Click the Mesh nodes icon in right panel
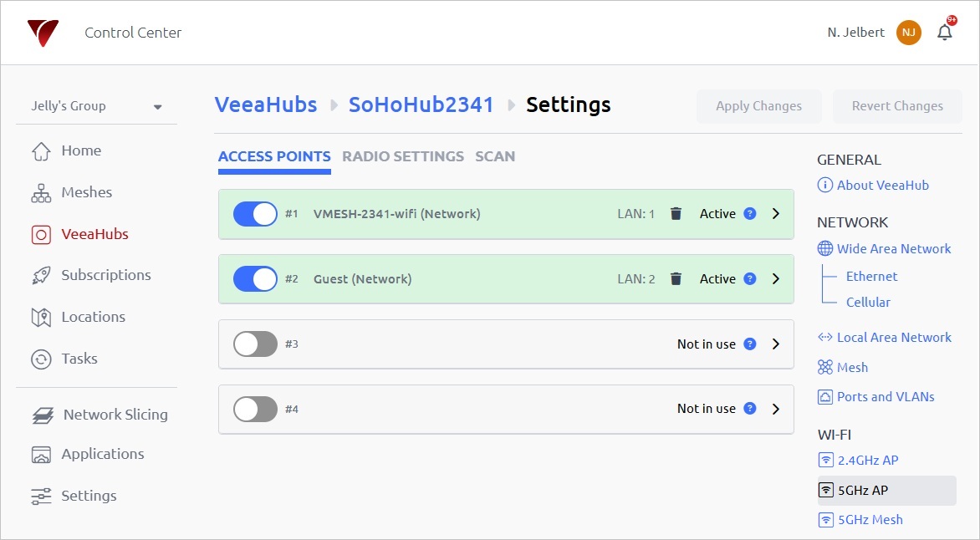980x540 pixels. click(825, 367)
